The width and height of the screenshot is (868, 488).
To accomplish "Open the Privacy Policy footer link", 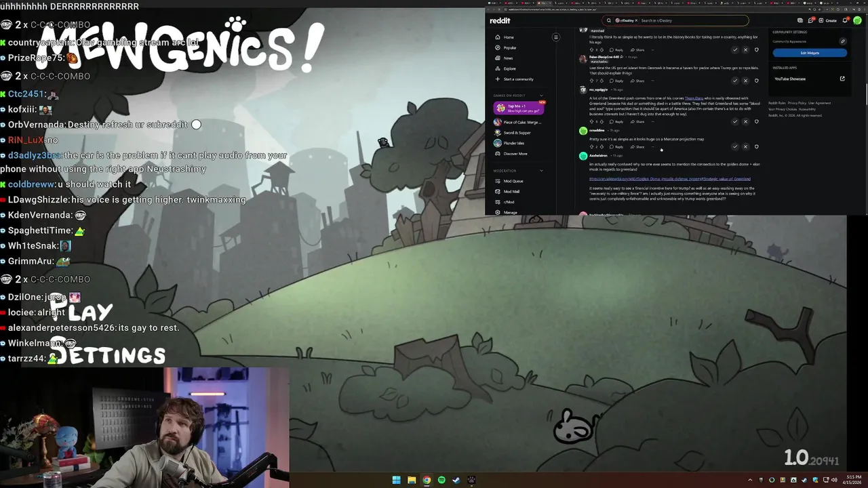I will click(x=797, y=103).
